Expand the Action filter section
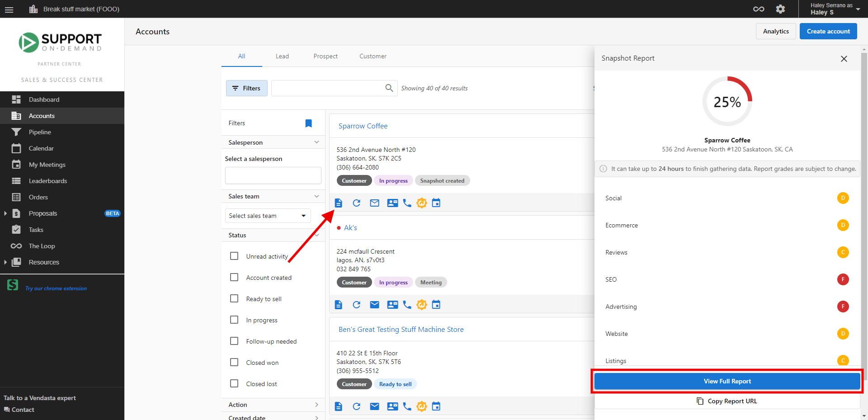Viewport: 868px width, 420px height. tap(316, 405)
